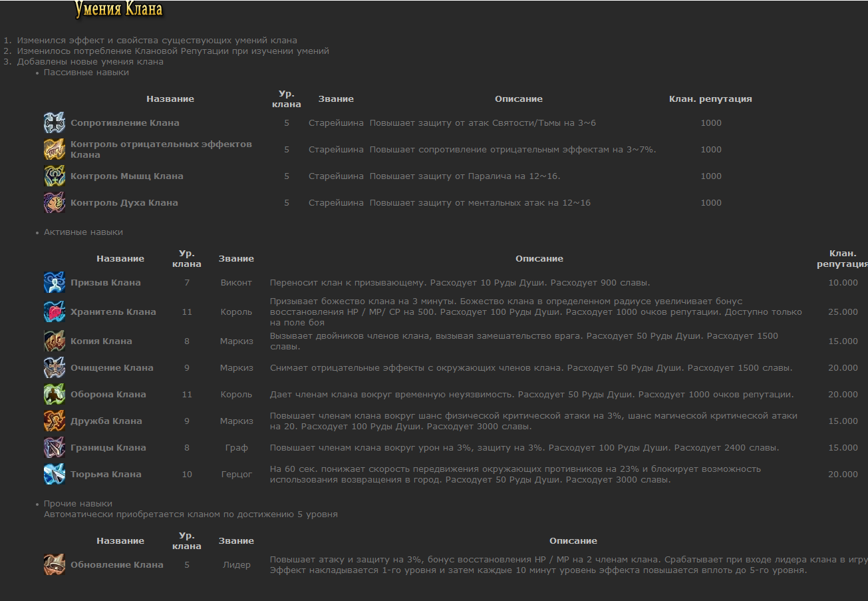Image resolution: width=868 pixels, height=601 pixels.
Task: Click the Пассивные навыки bullet label
Action: 86,72
